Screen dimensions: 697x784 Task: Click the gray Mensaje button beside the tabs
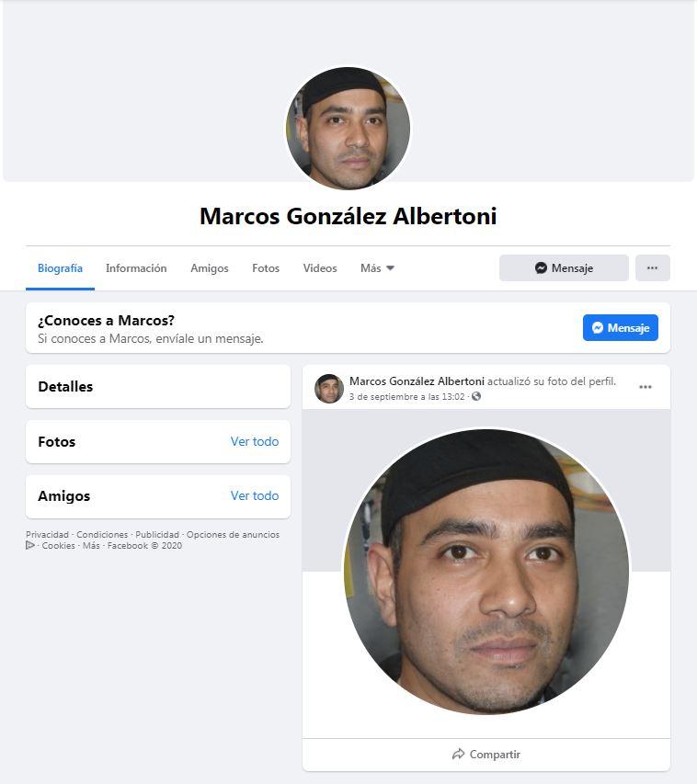[x=564, y=268]
